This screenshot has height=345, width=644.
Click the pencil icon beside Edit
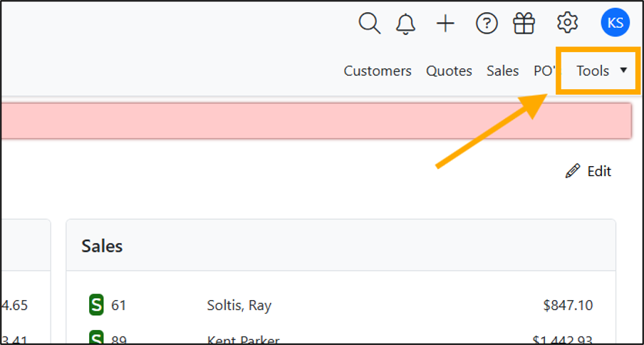click(x=573, y=171)
